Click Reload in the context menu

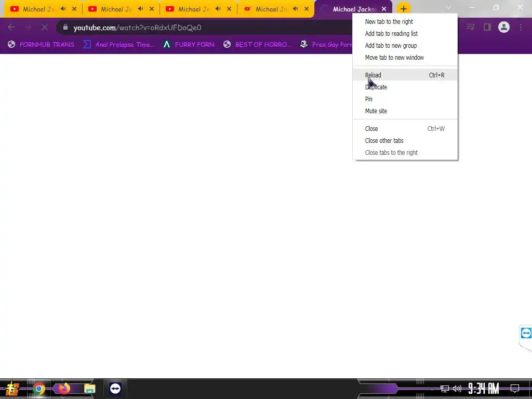click(405, 75)
